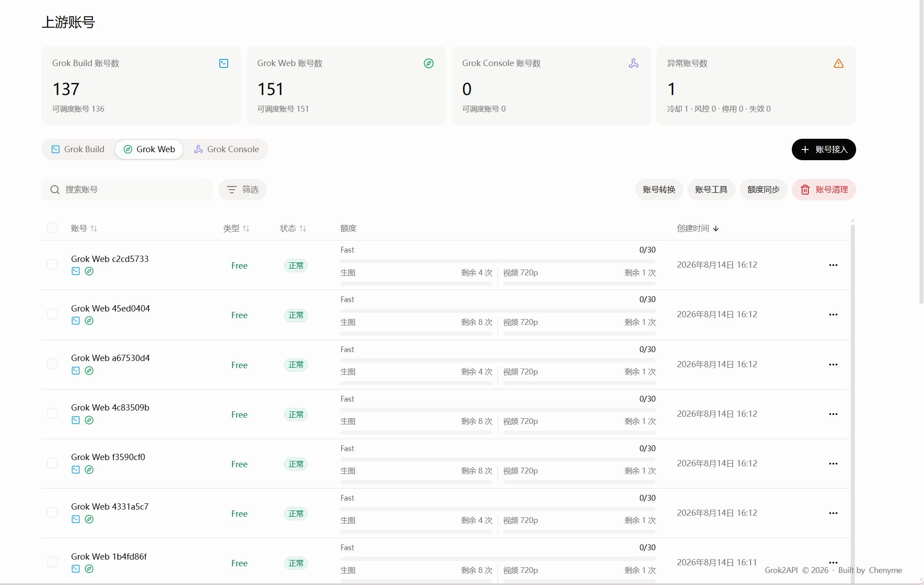This screenshot has width=924, height=585.
Task: Select the Grok Web 4331a5c7 row checkbox
Action: pyautogui.click(x=52, y=513)
